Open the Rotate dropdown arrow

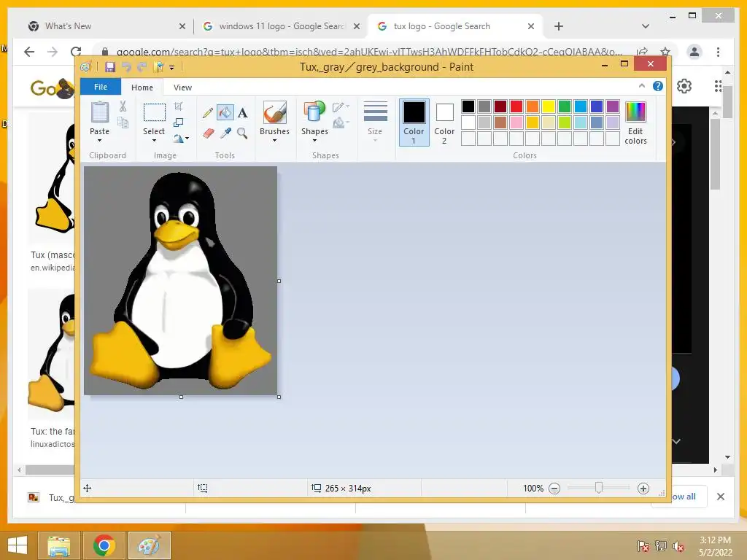187,139
